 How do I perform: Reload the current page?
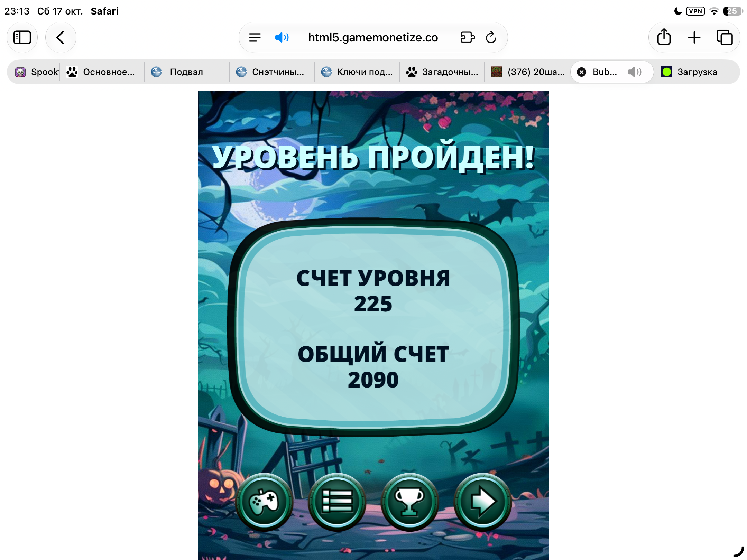pyautogui.click(x=491, y=37)
